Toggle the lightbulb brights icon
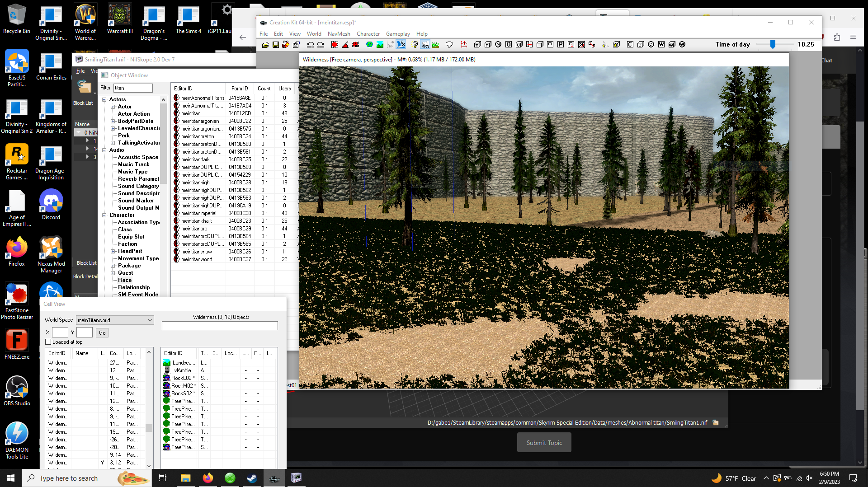868x487 pixels. click(x=415, y=45)
